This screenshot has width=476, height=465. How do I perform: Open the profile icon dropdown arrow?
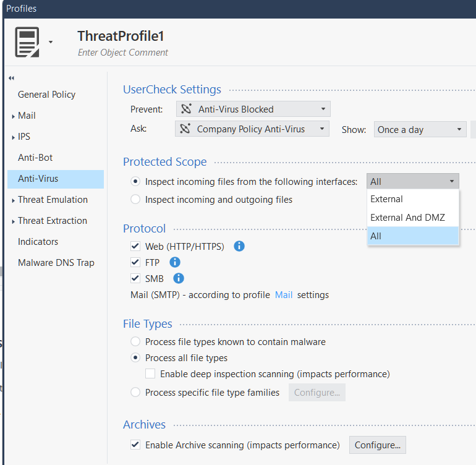pyautogui.click(x=51, y=42)
